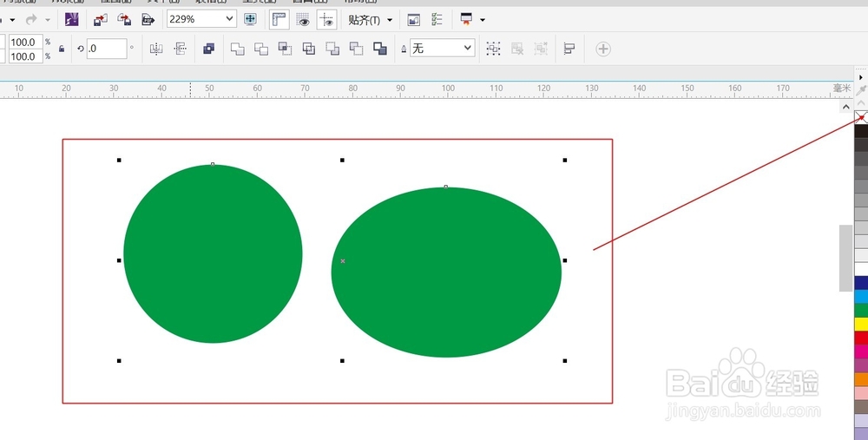Viewport: 868px width, 440px height.
Task: Click the full-screen preview icon
Action: click(x=250, y=19)
